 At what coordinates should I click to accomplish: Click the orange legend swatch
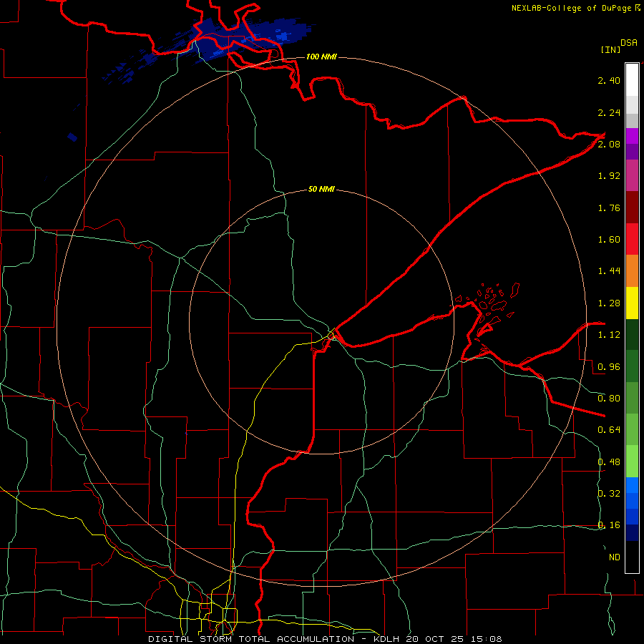point(632,271)
